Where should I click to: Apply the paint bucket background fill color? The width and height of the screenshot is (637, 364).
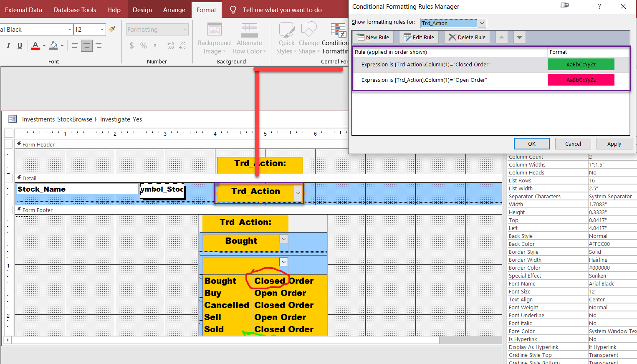[x=54, y=45]
